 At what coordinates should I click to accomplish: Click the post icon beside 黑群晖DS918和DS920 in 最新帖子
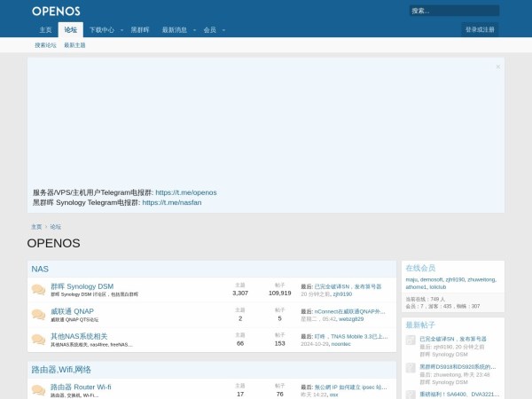(411, 370)
